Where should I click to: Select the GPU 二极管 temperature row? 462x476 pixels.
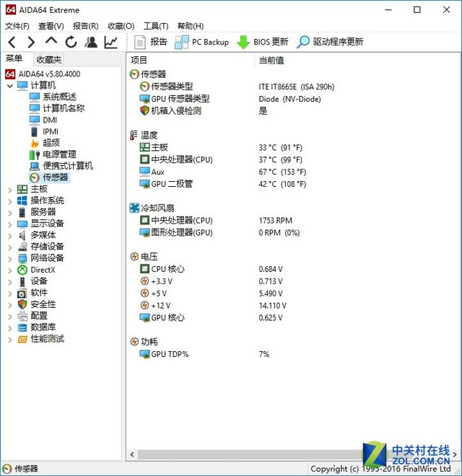222,184
